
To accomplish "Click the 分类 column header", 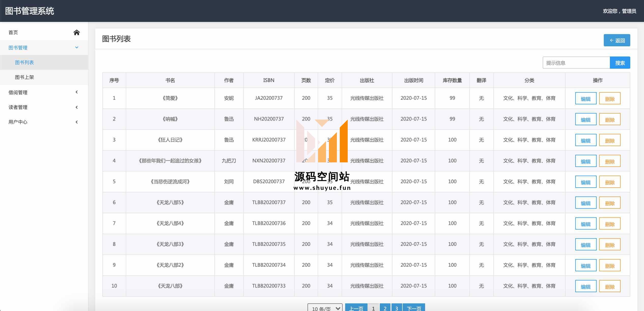I will pos(529,80).
